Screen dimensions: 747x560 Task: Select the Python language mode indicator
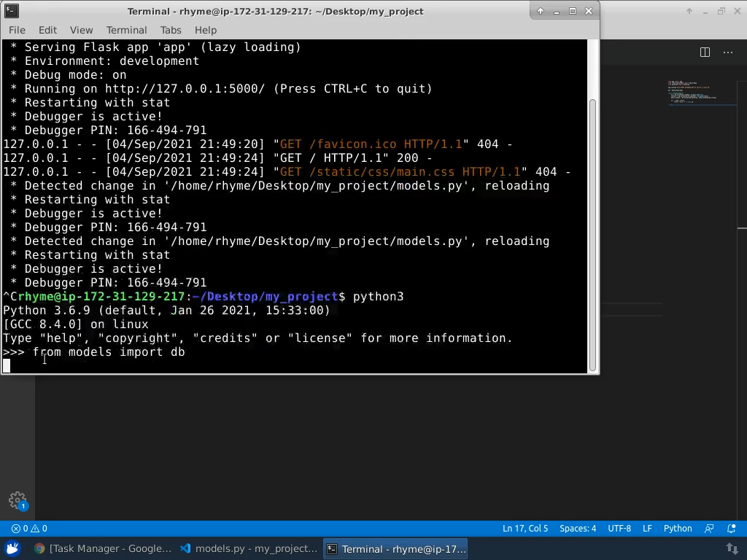click(x=678, y=529)
